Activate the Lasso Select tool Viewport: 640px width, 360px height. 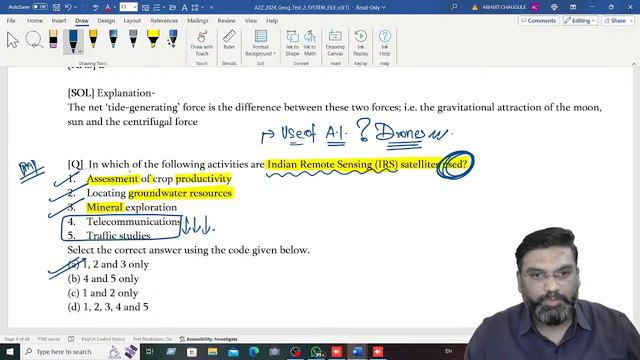pos(34,40)
